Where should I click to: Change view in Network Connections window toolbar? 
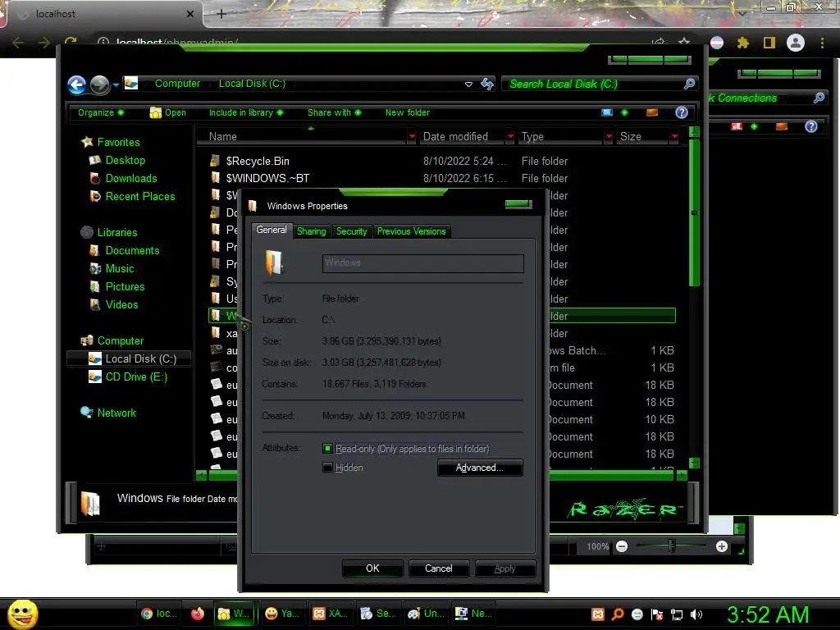(x=737, y=126)
